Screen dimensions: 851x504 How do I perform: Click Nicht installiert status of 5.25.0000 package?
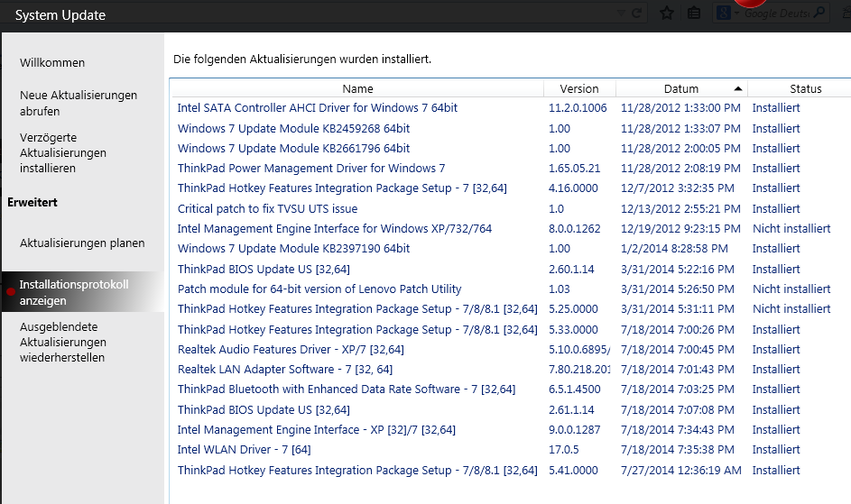pos(791,308)
